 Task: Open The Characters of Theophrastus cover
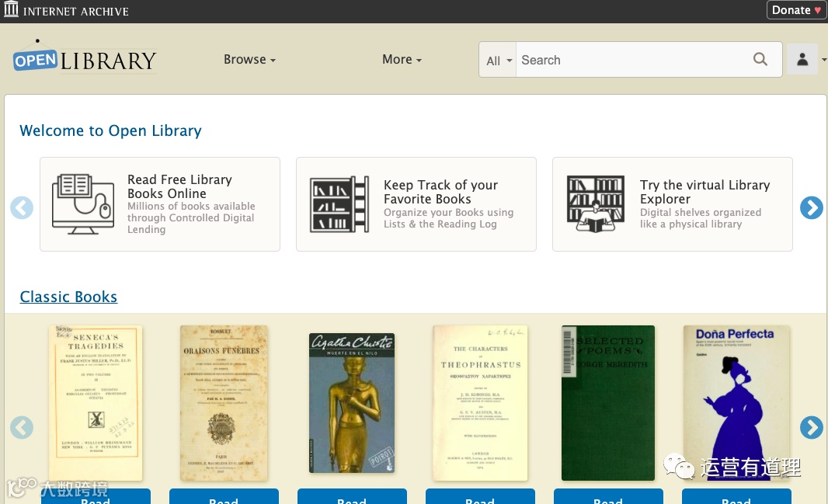click(x=480, y=403)
